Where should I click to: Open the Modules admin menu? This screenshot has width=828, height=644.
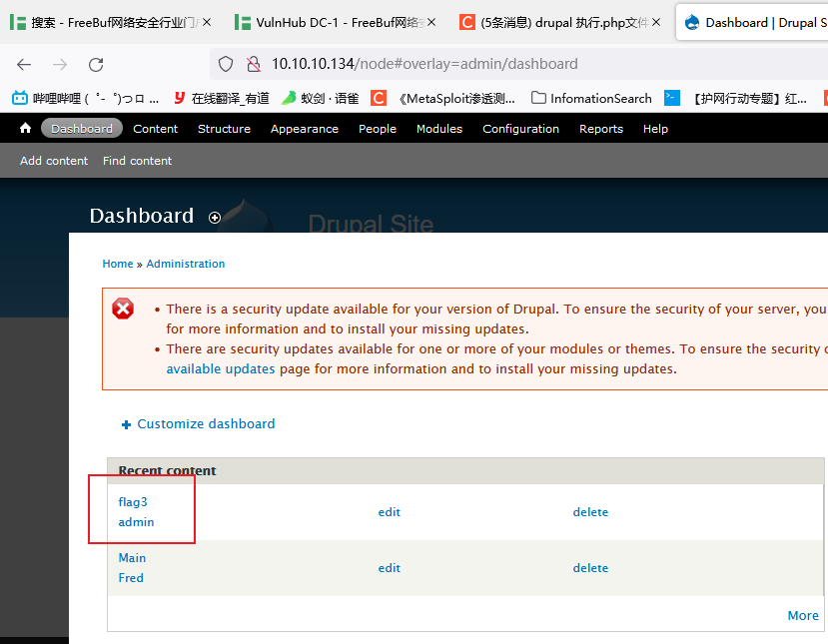coord(439,129)
